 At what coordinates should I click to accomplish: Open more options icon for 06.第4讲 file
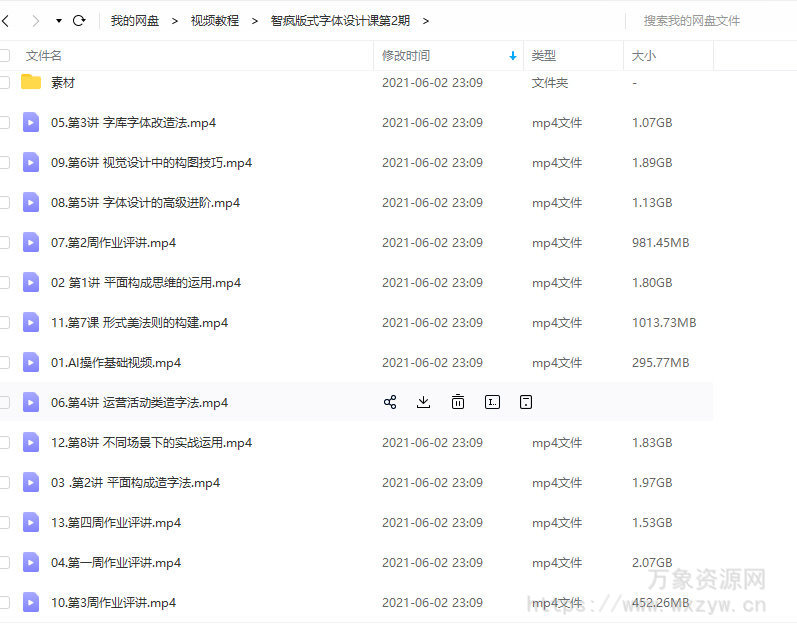(526, 402)
